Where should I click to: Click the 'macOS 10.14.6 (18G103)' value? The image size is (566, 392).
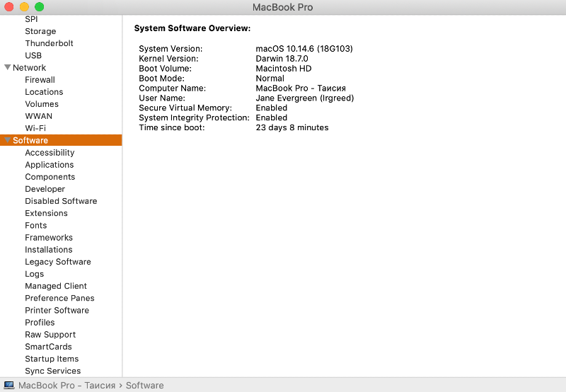(x=304, y=49)
